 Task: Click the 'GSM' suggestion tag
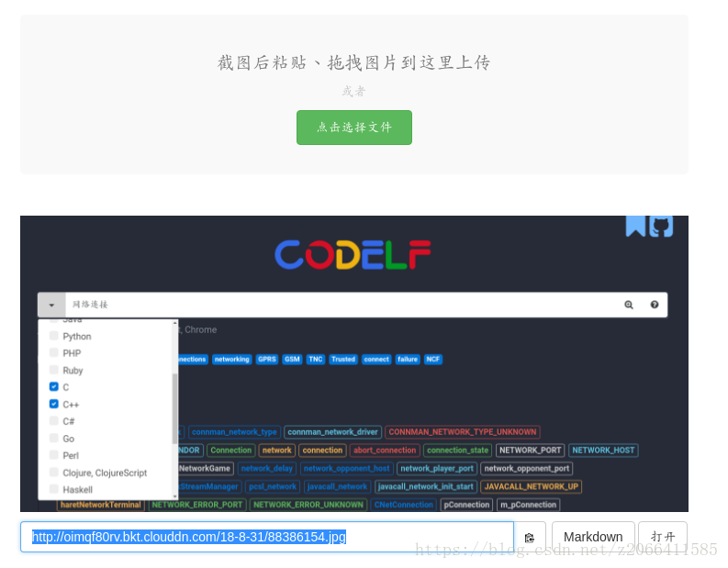(x=292, y=359)
